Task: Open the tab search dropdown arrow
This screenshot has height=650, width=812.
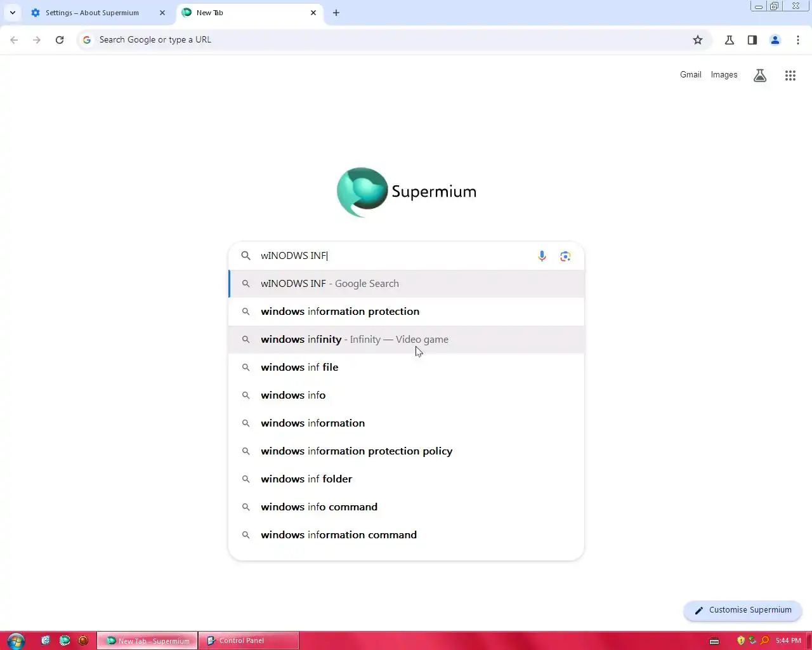Action: [x=12, y=13]
